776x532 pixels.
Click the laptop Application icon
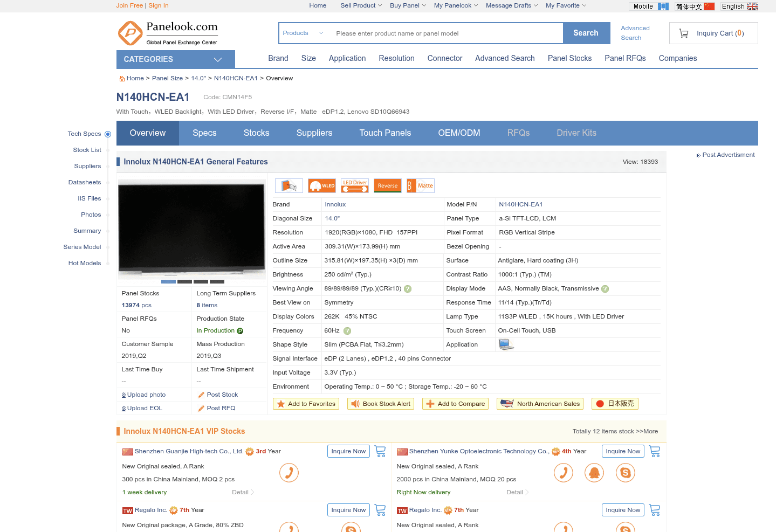[x=506, y=344]
